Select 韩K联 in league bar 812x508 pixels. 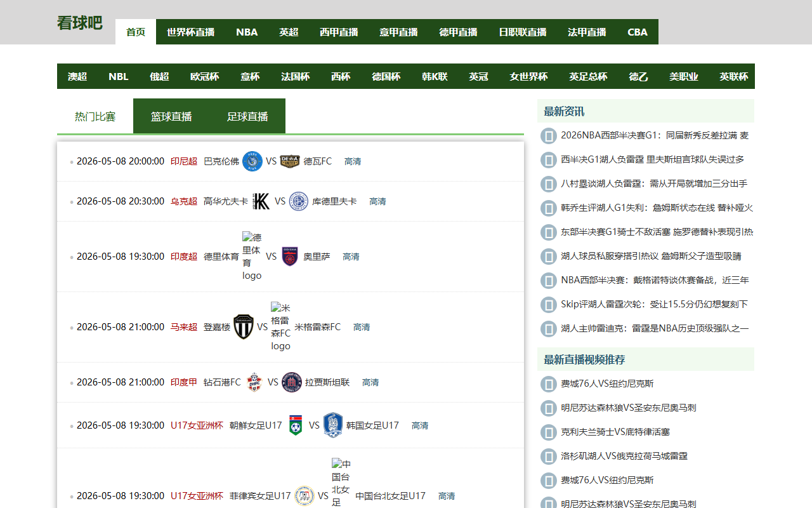pyautogui.click(x=435, y=76)
